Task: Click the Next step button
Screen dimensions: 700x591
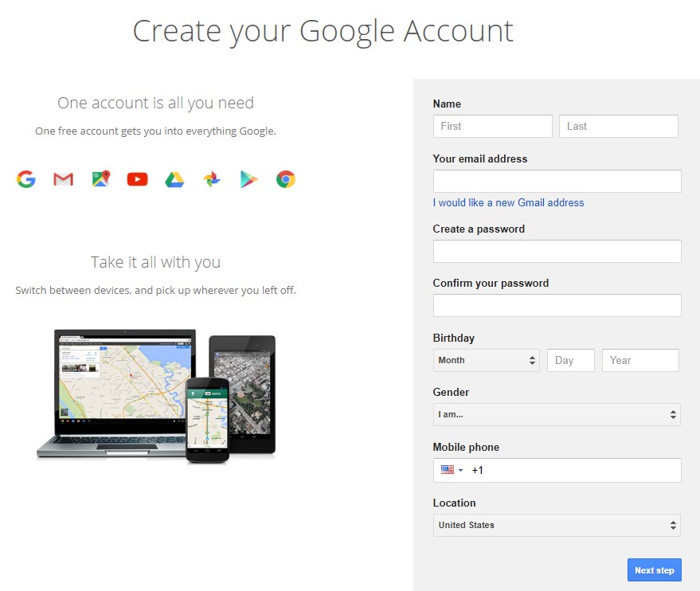Action: tap(655, 570)
